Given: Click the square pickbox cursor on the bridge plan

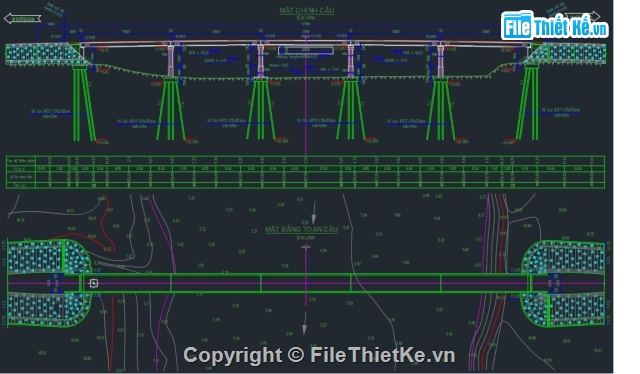Looking at the screenshot, I should 94,283.
